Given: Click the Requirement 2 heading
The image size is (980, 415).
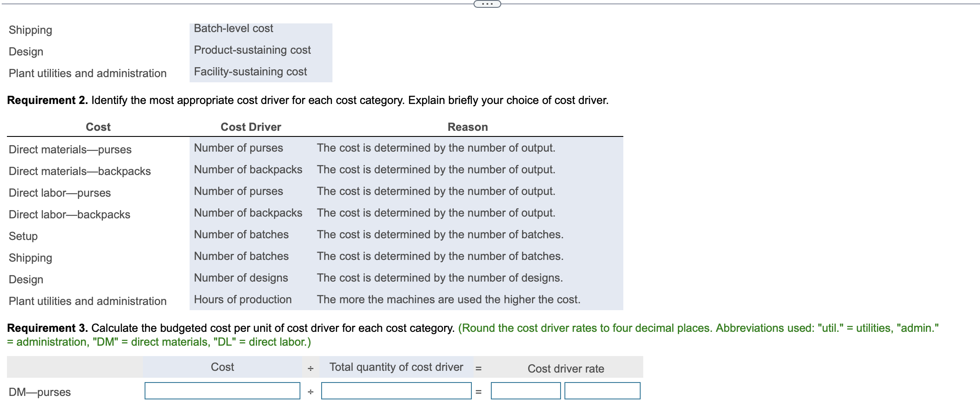Looking at the screenshot, I should click(48, 101).
